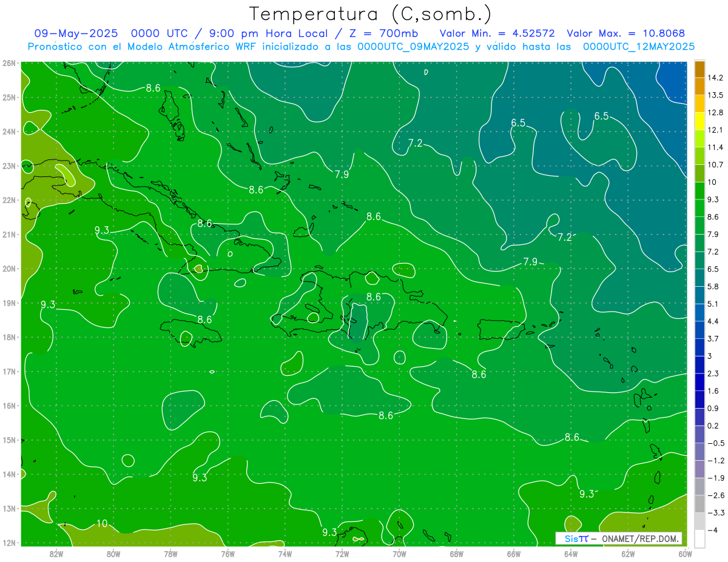Image resolution: width=728 pixels, height=562 pixels.
Task: Click the blue swatch between 4.4 and 5.1
Action: point(699,312)
